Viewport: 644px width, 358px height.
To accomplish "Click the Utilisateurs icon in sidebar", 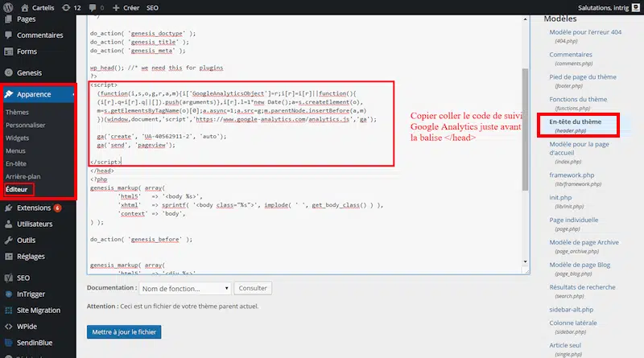I will point(8,224).
